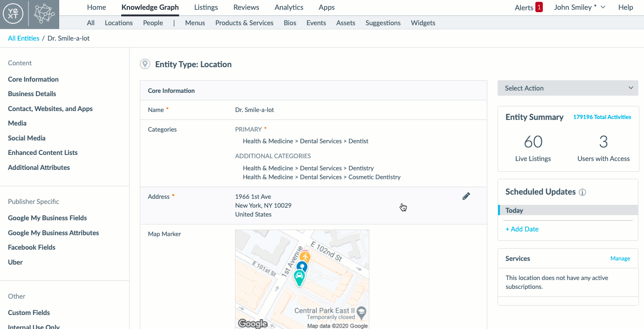
Task: Click the Yext logo icon
Action: [x=14, y=14]
